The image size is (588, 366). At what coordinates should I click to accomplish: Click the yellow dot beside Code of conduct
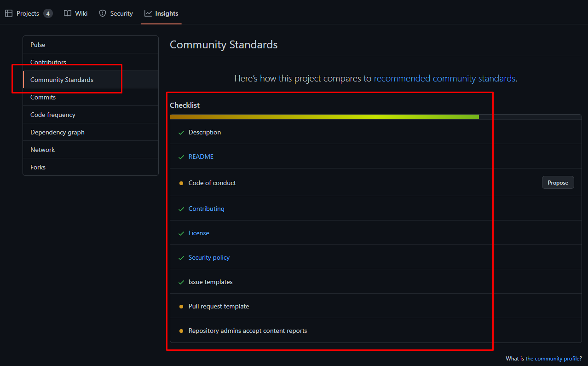pos(181,183)
